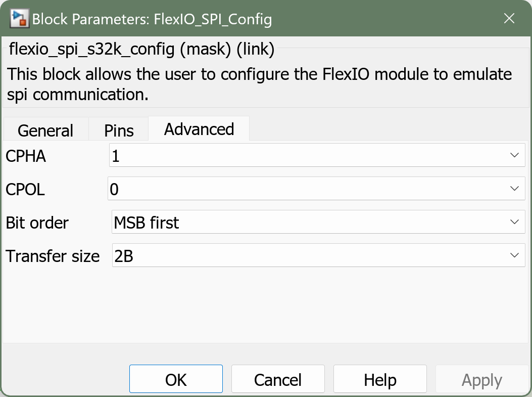The height and width of the screenshot is (397, 532).
Task: Open Help for this block
Action: [x=380, y=379]
